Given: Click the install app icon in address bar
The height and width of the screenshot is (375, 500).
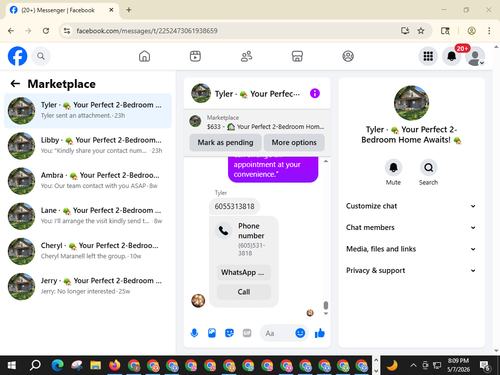Looking at the screenshot, I should click(x=405, y=31).
